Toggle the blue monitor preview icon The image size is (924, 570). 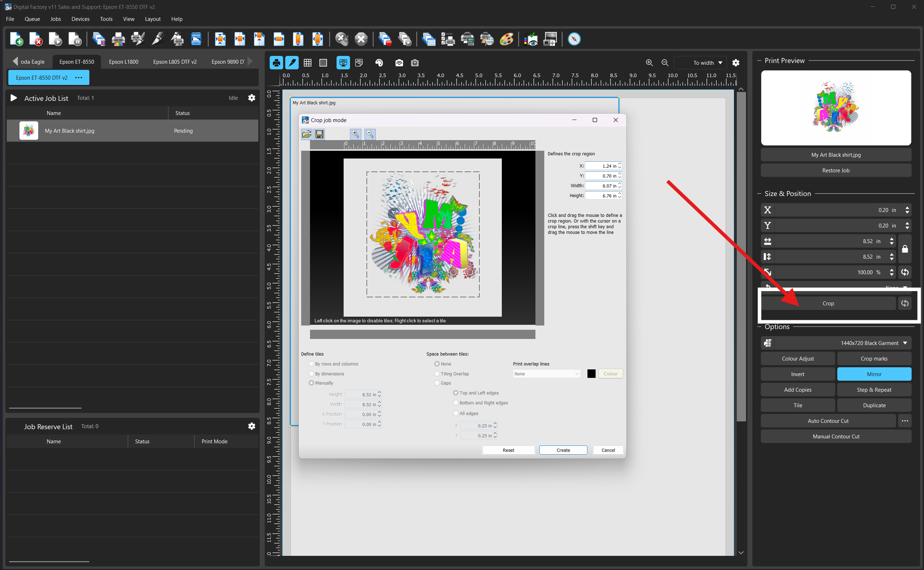[x=343, y=63]
